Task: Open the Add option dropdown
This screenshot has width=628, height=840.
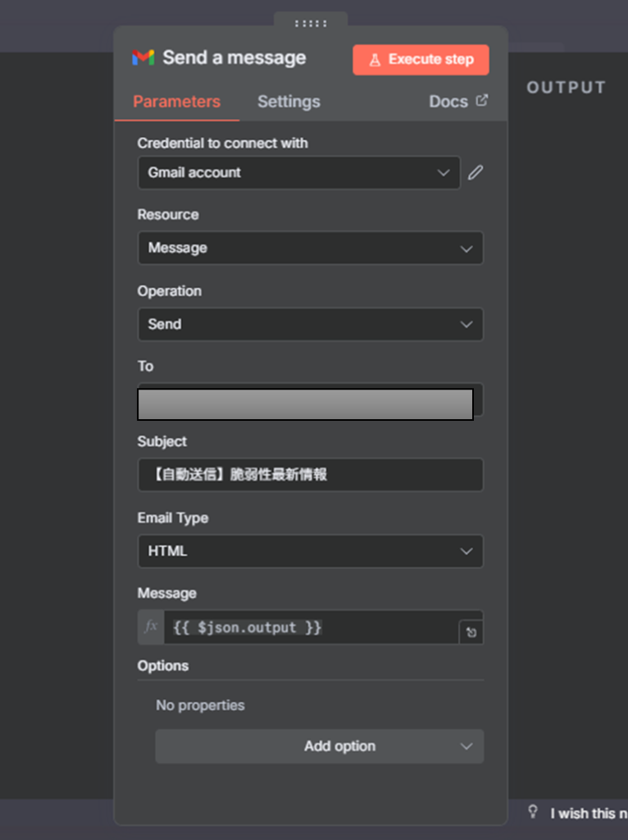Action: coord(319,746)
